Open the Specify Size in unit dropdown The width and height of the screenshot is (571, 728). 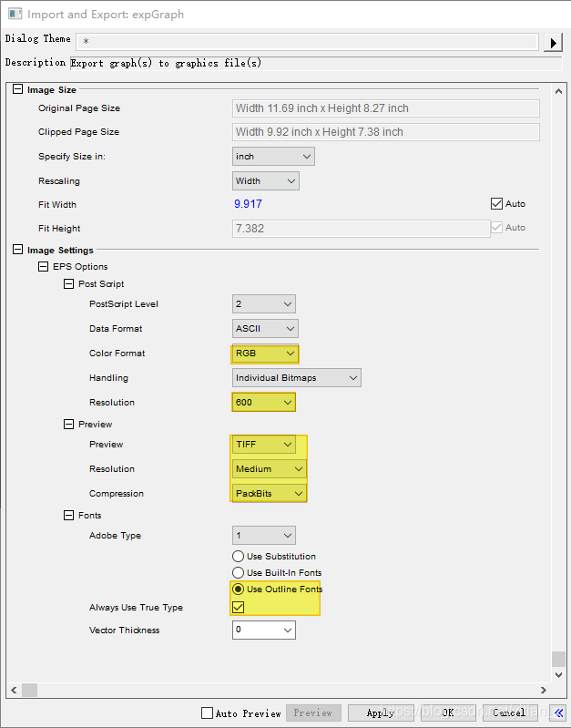[273, 157]
